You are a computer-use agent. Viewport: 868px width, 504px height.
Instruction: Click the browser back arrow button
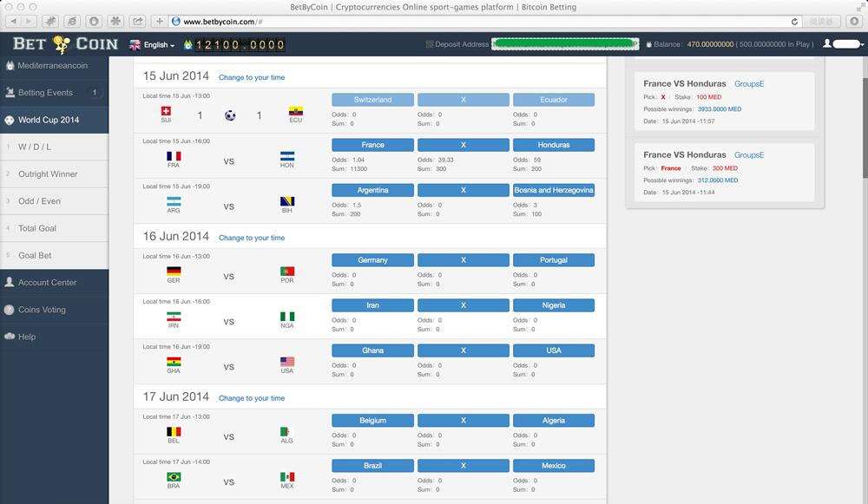[x=13, y=22]
